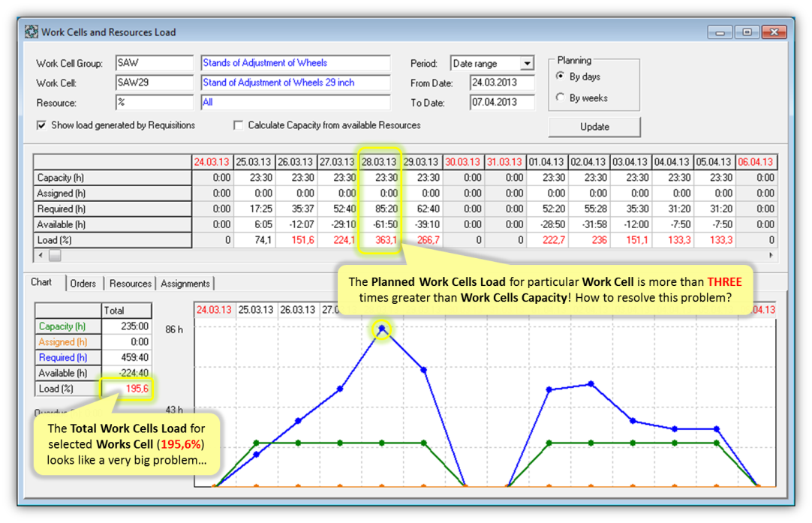Click the Load value 363,1 for 28.03.13
Screen dimensions: 812x523
pos(380,240)
